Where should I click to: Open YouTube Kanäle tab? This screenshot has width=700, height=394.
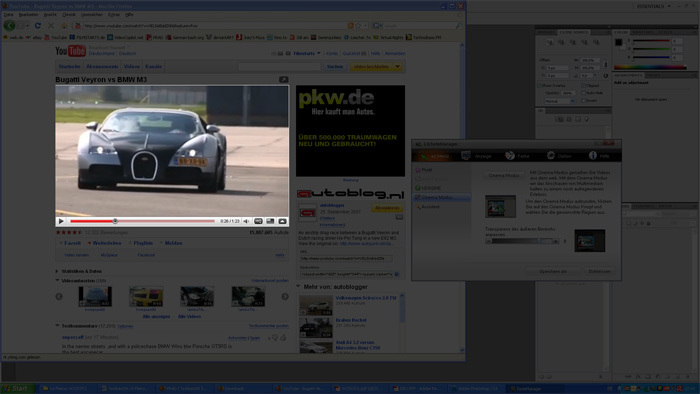[x=153, y=66]
